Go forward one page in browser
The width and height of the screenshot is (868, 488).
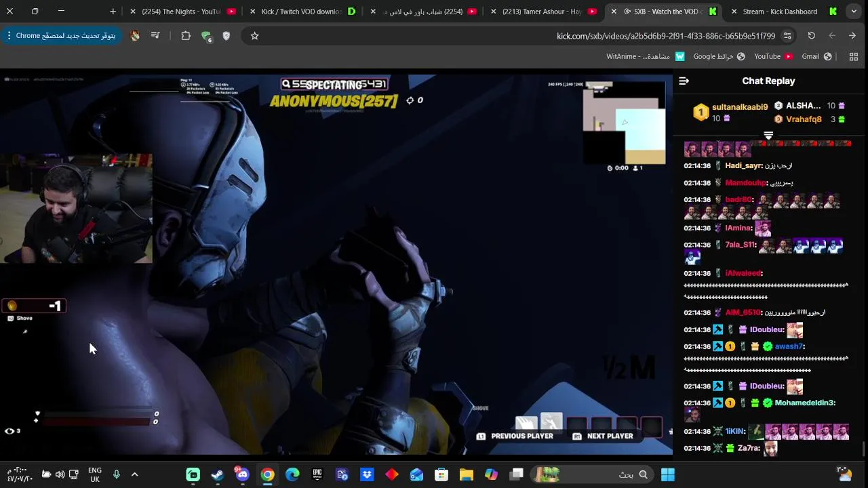pos(832,36)
